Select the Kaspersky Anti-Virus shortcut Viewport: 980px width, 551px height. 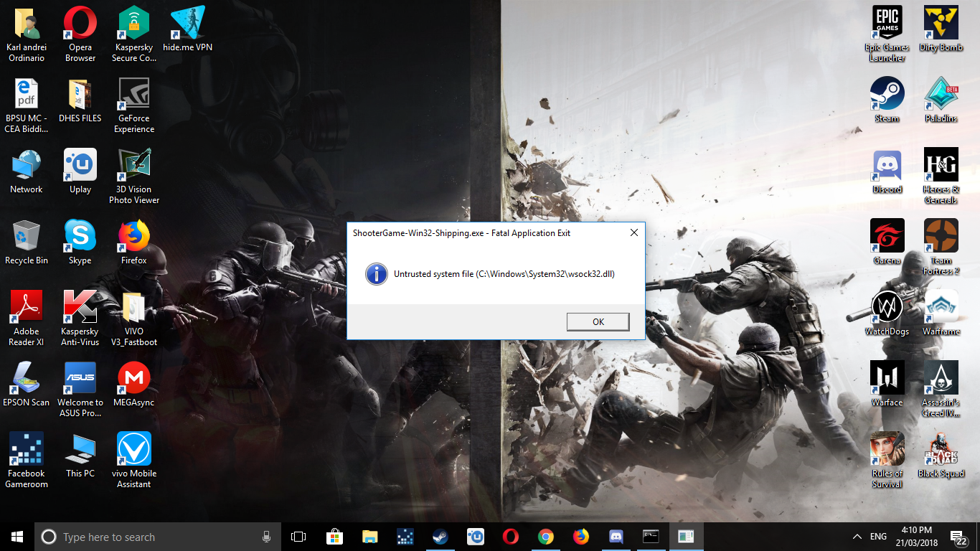80,319
